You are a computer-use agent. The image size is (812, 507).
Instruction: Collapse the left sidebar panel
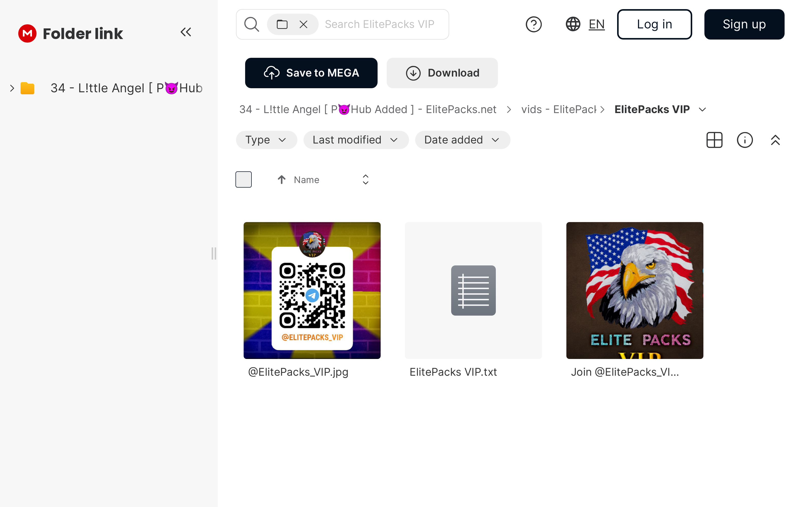pyautogui.click(x=185, y=32)
